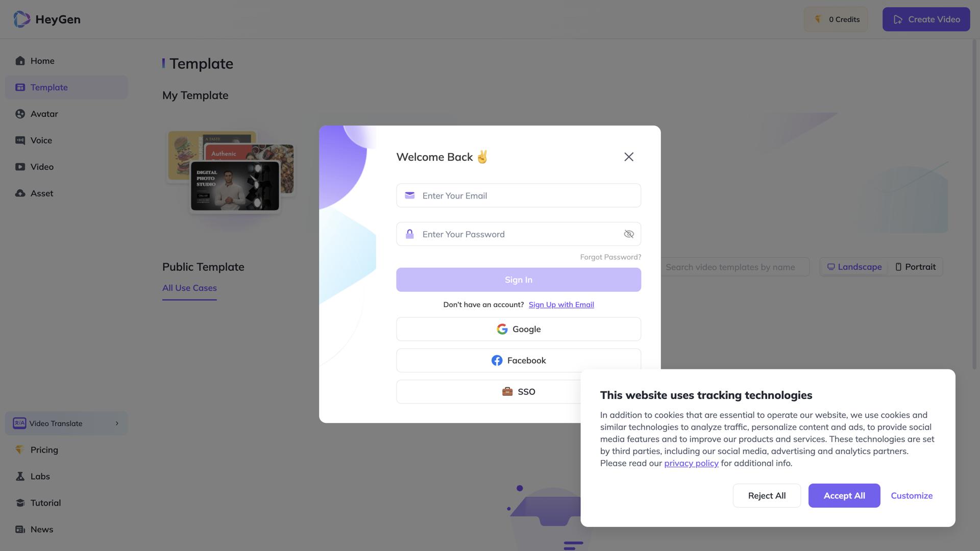Open the Video section icon
Viewport: 980px width, 551px height.
[20, 167]
